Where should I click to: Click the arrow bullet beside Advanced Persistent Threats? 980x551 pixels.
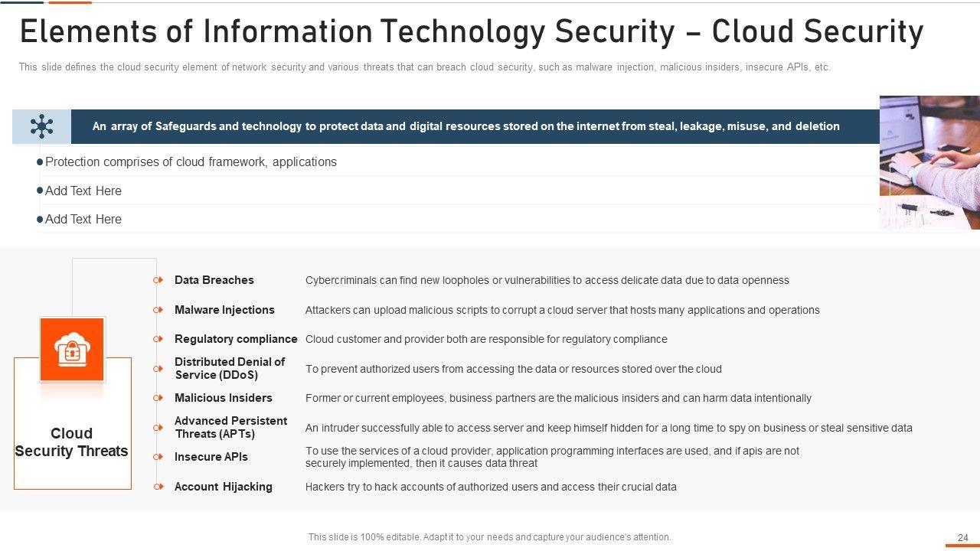158,427
